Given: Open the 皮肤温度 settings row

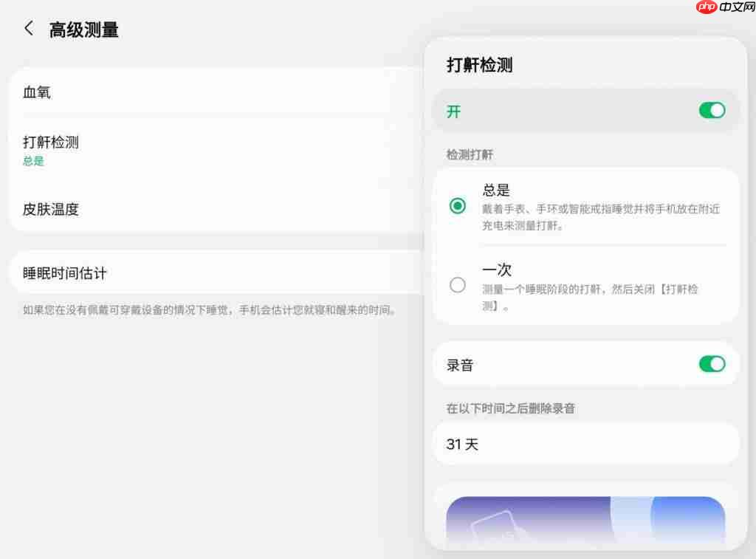Looking at the screenshot, I should click(216, 209).
